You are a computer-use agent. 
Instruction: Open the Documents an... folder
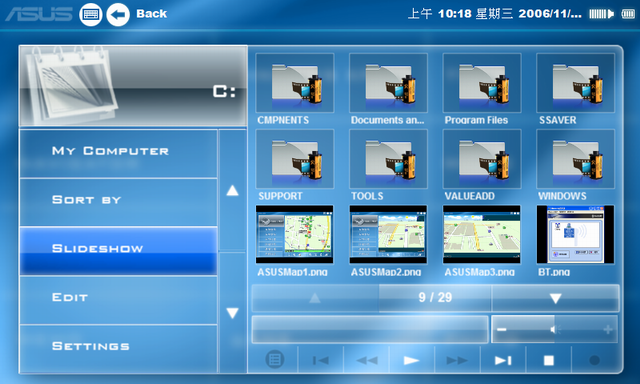pos(388,83)
